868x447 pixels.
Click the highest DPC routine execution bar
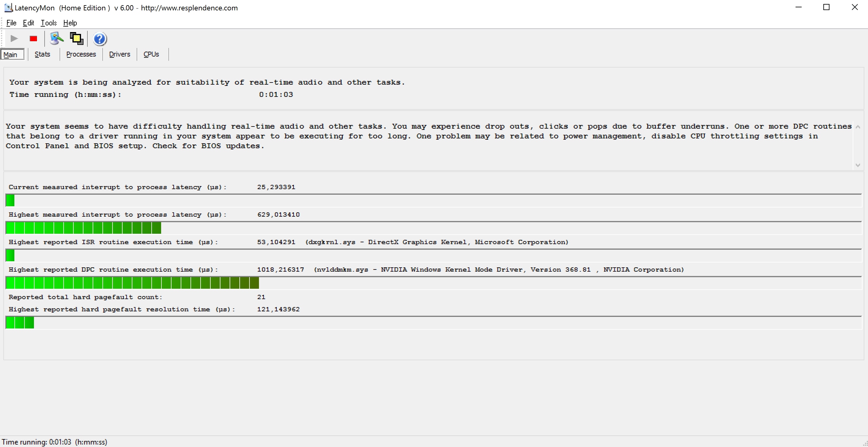point(433,283)
